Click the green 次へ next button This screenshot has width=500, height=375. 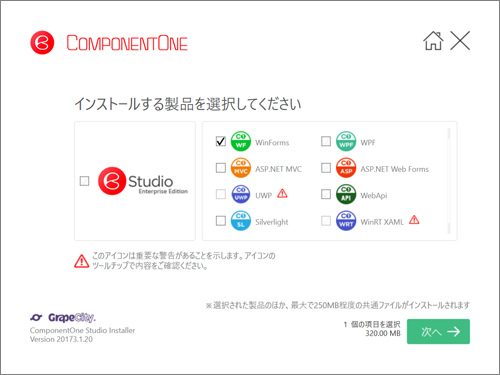point(438,331)
